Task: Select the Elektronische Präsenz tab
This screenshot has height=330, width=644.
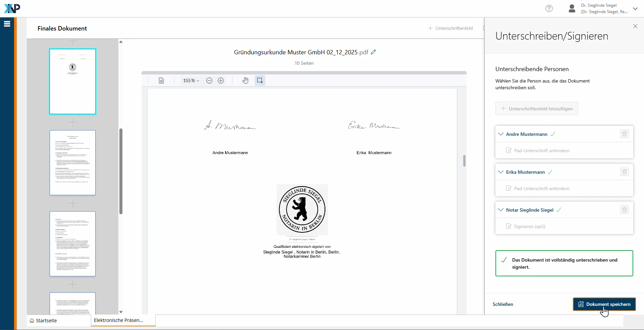Action: tap(119, 320)
